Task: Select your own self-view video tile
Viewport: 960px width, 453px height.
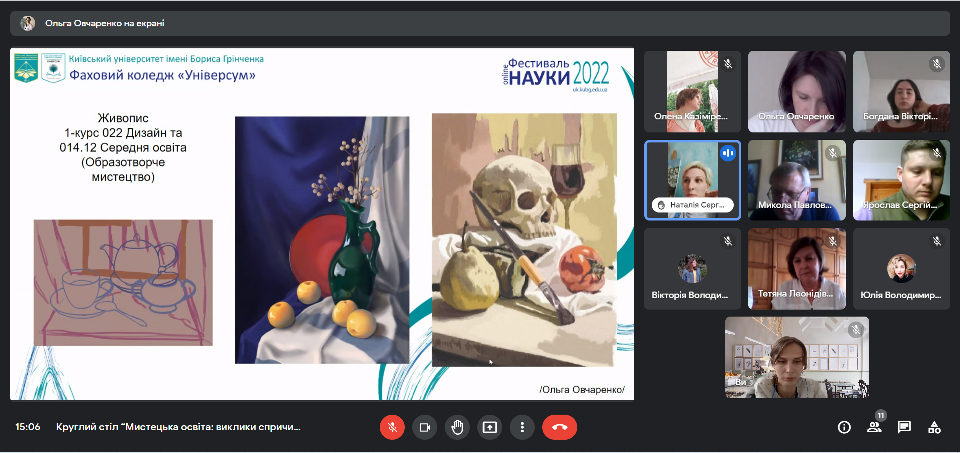Action: (797, 357)
